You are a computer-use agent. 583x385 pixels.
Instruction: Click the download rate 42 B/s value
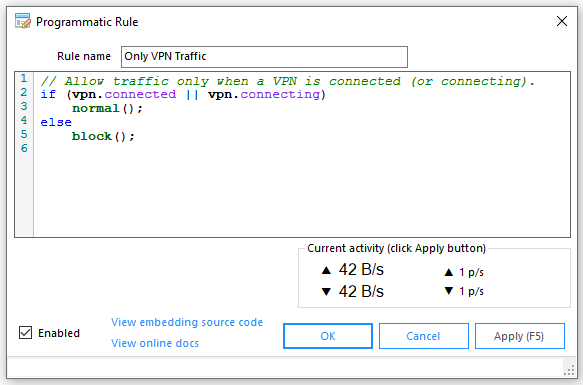coord(361,291)
